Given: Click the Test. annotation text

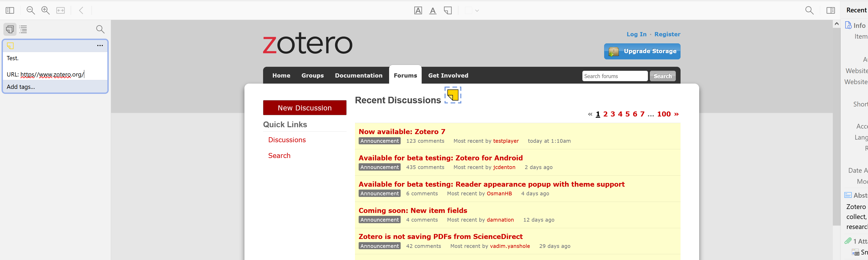Looking at the screenshot, I should click(x=12, y=58).
